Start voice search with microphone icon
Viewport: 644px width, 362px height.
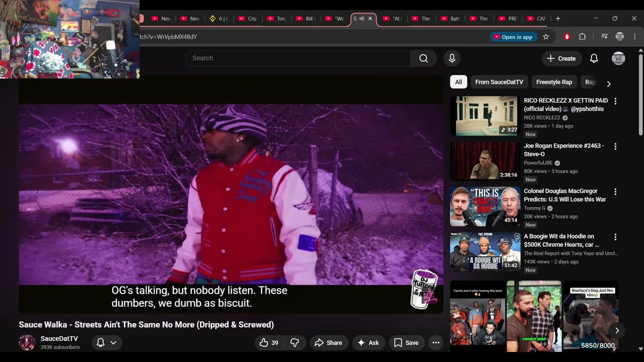452,58
